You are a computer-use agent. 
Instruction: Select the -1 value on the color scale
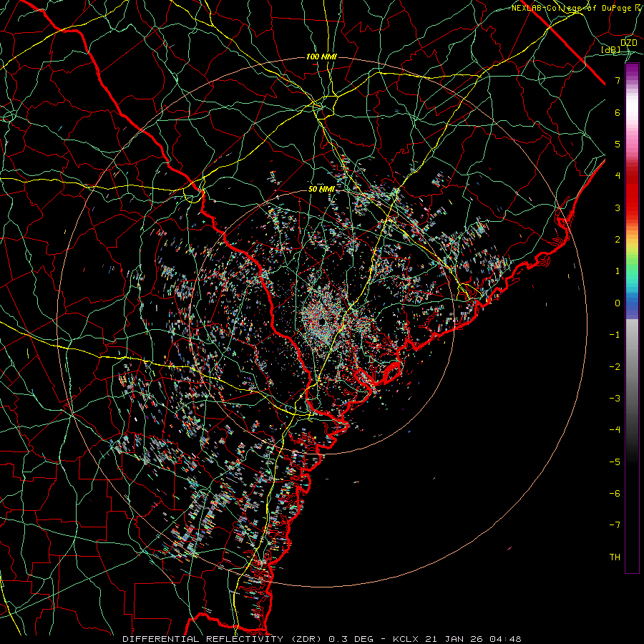[615, 335]
